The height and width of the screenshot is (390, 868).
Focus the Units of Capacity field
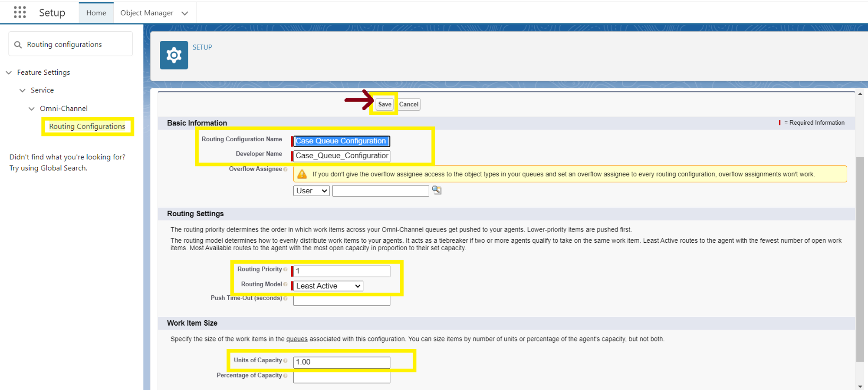[x=342, y=362]
